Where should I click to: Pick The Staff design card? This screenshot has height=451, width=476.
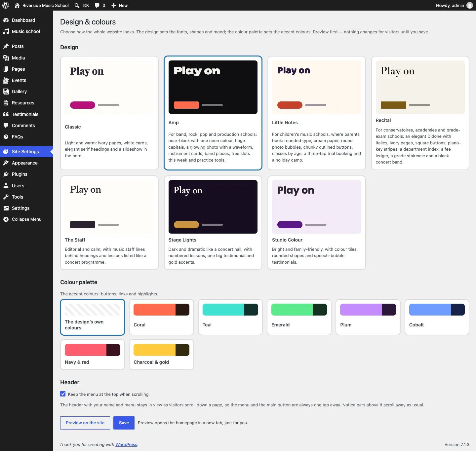(x=109, y=223)
